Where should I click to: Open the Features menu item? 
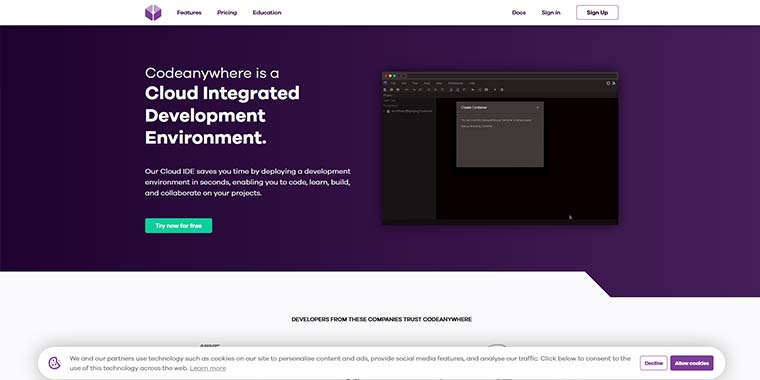189,13
